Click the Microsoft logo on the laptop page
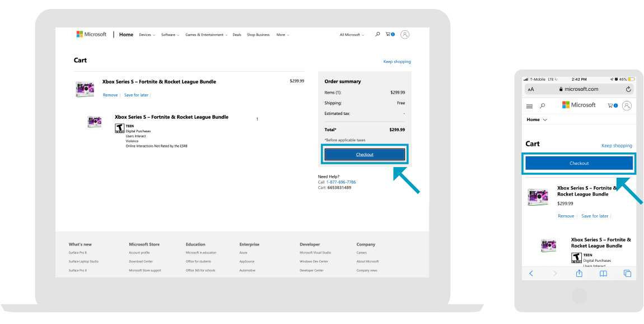 pos(91,35)
